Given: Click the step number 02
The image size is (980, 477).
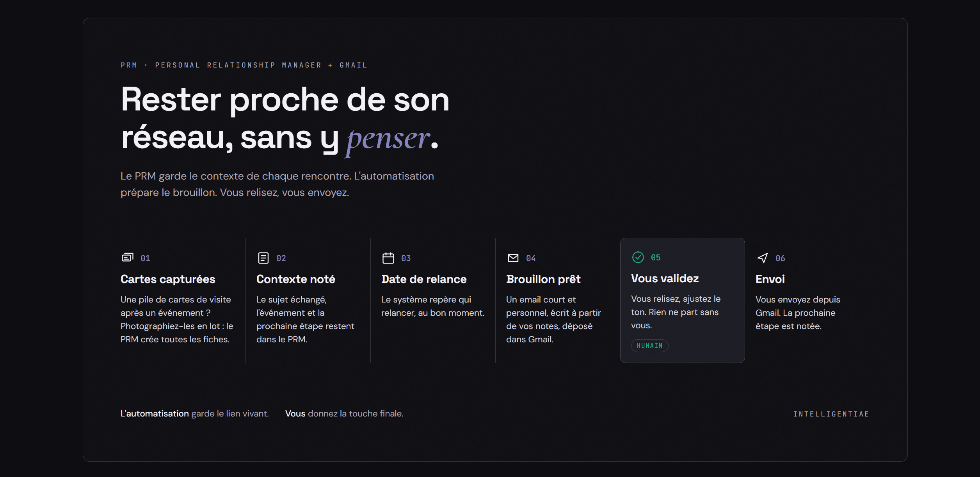Looking at the screenshot, I should coord(281,258).
